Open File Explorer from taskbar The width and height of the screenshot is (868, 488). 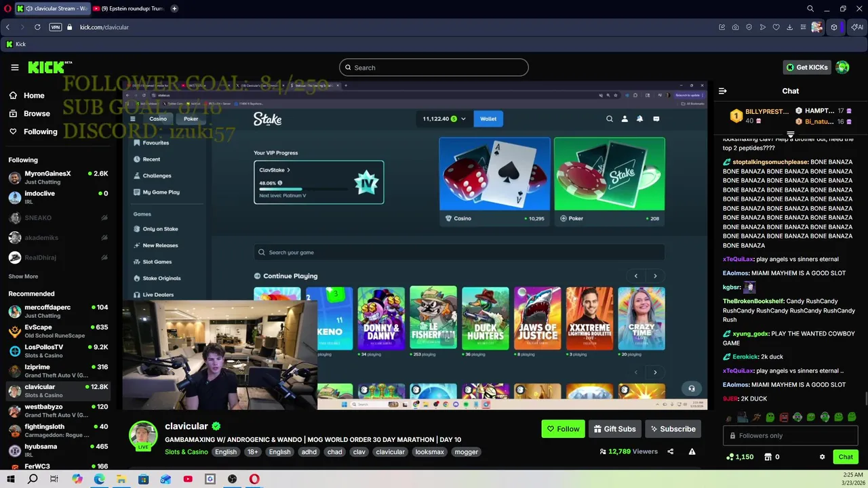tap(121, 479)
